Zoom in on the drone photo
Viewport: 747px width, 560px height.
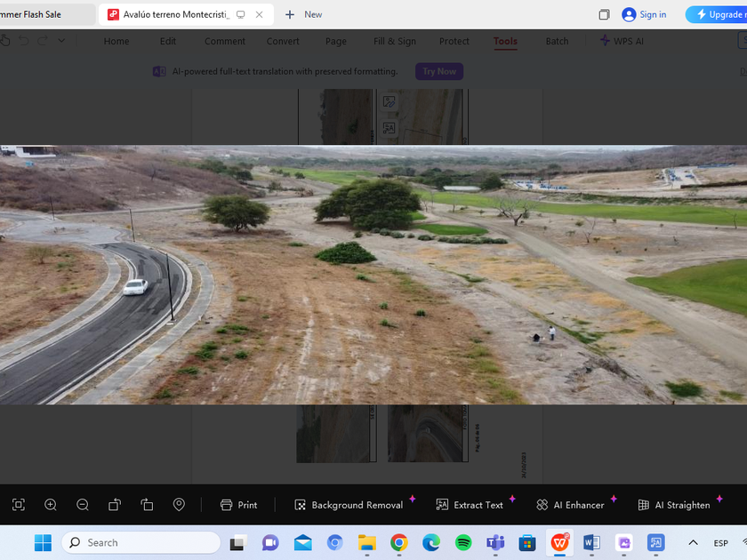click(51, 505)
